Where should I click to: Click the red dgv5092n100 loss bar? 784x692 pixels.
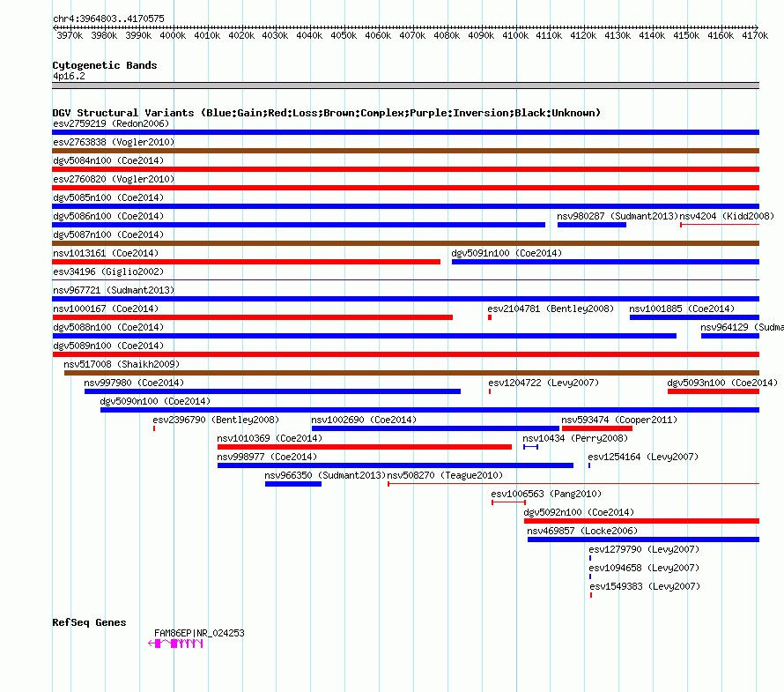tap(641, 521)
